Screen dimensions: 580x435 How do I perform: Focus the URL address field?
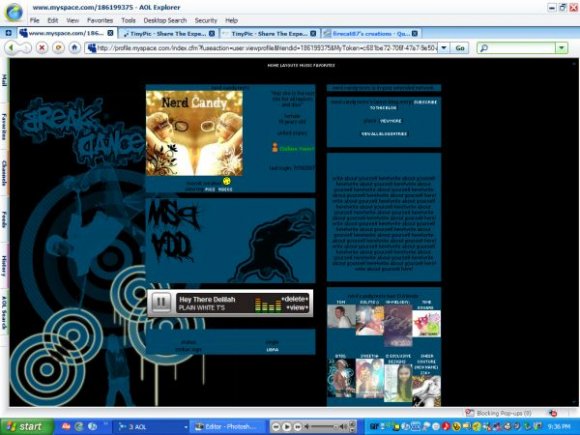point(262,48)
